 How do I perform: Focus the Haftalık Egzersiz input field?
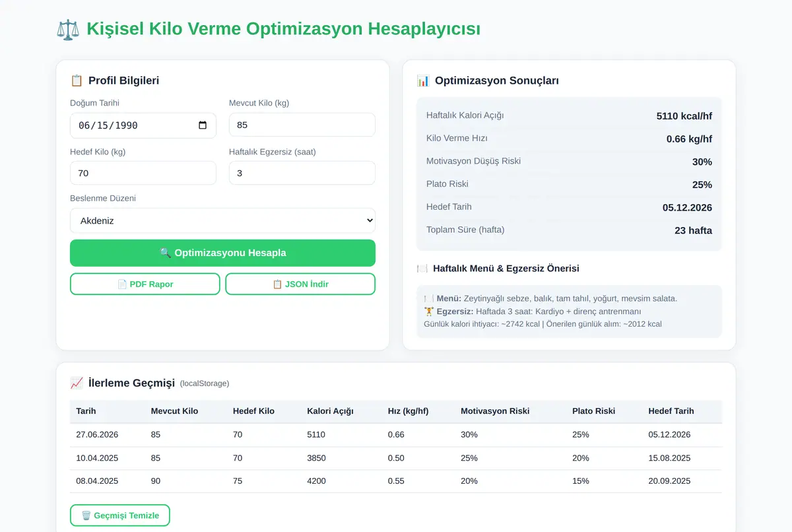(302, 173)
